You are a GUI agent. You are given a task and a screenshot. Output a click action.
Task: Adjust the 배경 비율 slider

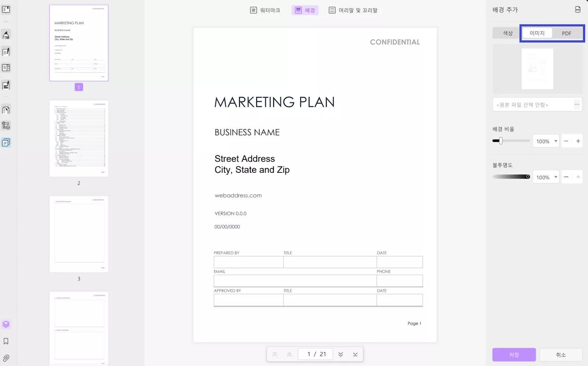coord(511,141)
